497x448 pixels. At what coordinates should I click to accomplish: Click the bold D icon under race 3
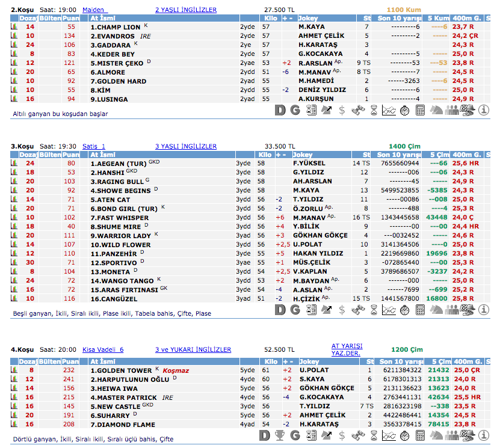pyautogui.click(x=279, y=310)
